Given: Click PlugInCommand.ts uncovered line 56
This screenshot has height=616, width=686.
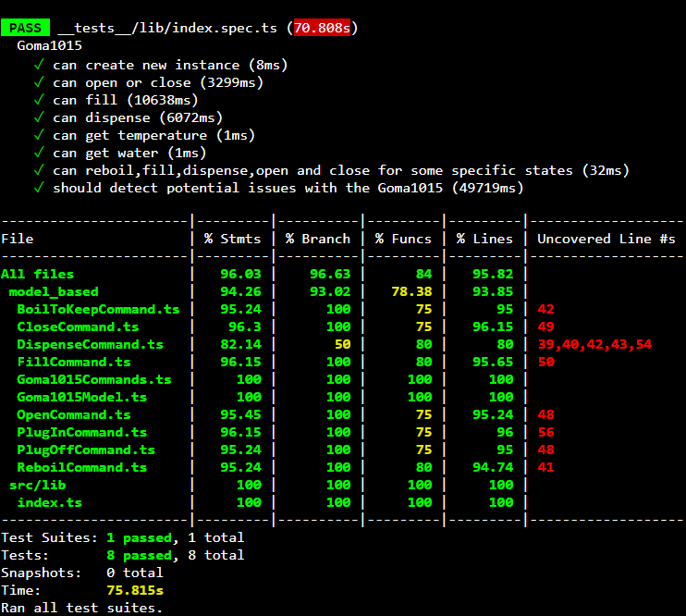Looking at the screenshot, I should coord(546,432).
